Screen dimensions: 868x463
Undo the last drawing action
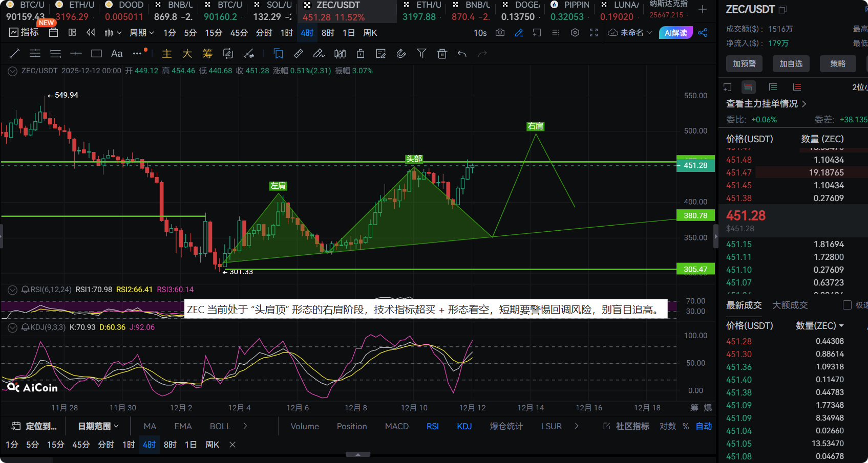pos(462,53)
